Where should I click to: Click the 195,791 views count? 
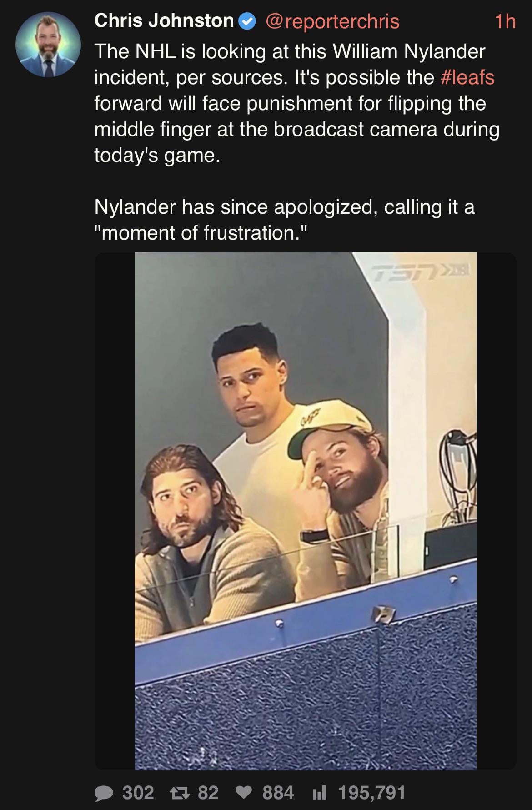tap(372, 793)
